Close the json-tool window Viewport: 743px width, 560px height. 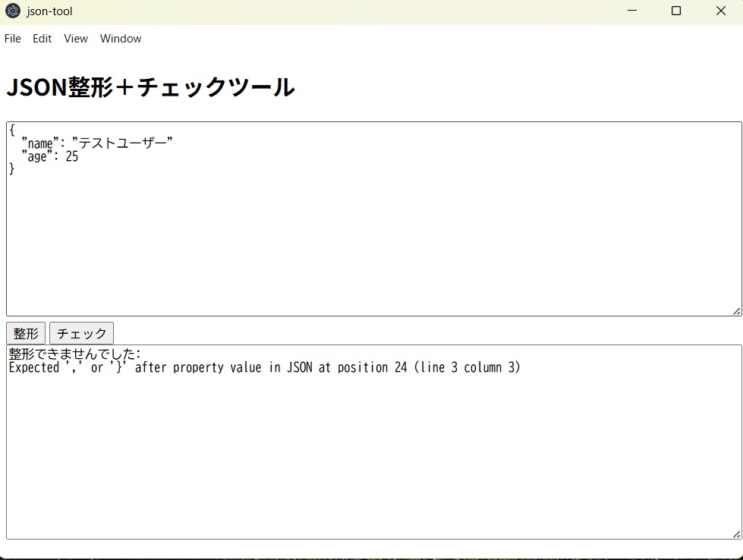pyautogui.click(x=721, y=11)
